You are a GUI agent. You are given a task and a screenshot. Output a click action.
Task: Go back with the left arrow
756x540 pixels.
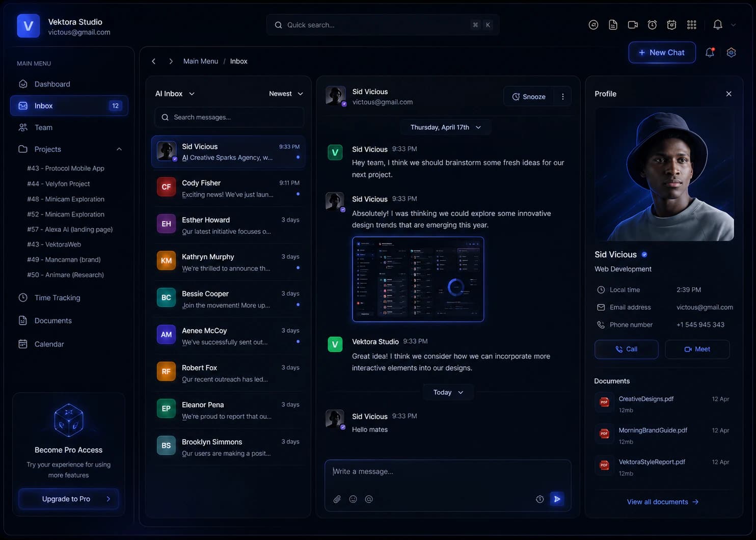coord(153,61)
